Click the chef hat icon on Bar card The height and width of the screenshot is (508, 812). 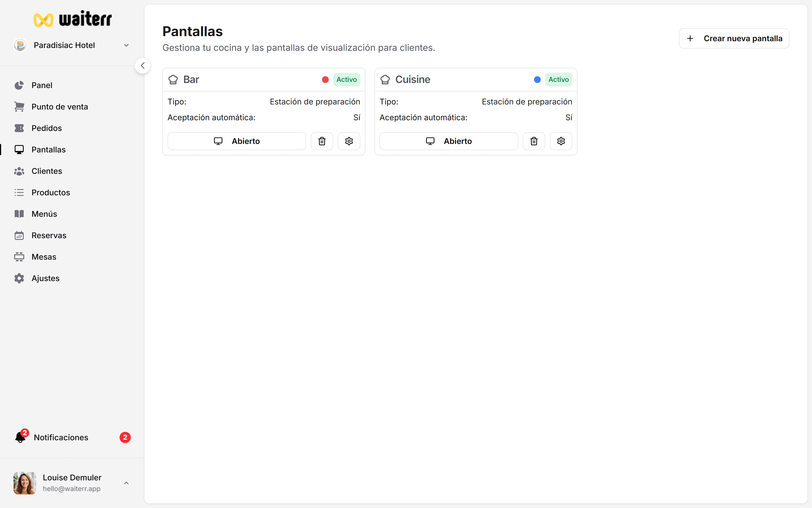coord(173,80)
